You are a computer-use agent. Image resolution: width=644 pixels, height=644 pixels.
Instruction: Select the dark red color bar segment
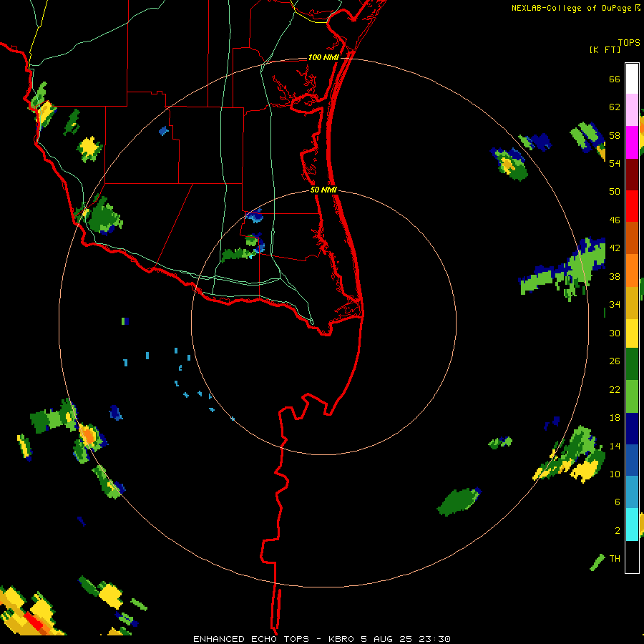pyautogui.click(x=632, y=175)
